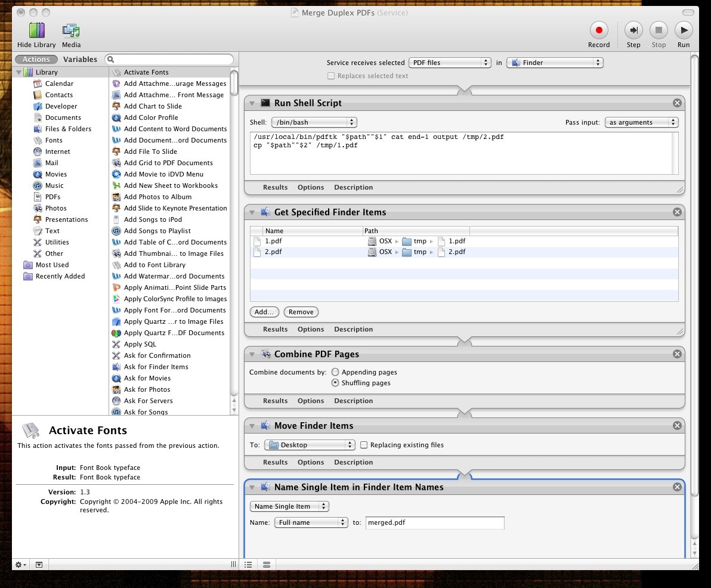Hide the Library sidebar
The height and width of the screenshot is (588, 711).
(x=36, y=29)
